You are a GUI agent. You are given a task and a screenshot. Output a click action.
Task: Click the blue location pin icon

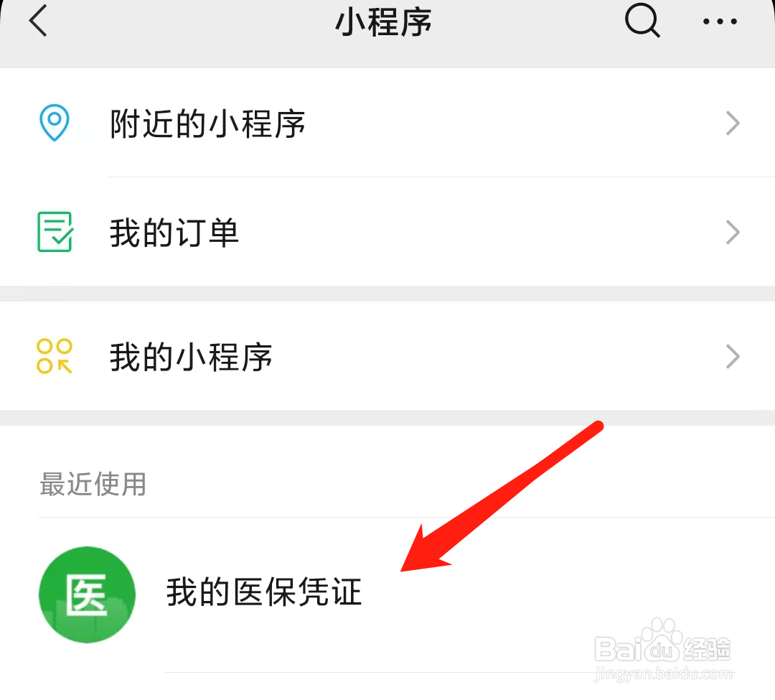click(x=55, y=122)
